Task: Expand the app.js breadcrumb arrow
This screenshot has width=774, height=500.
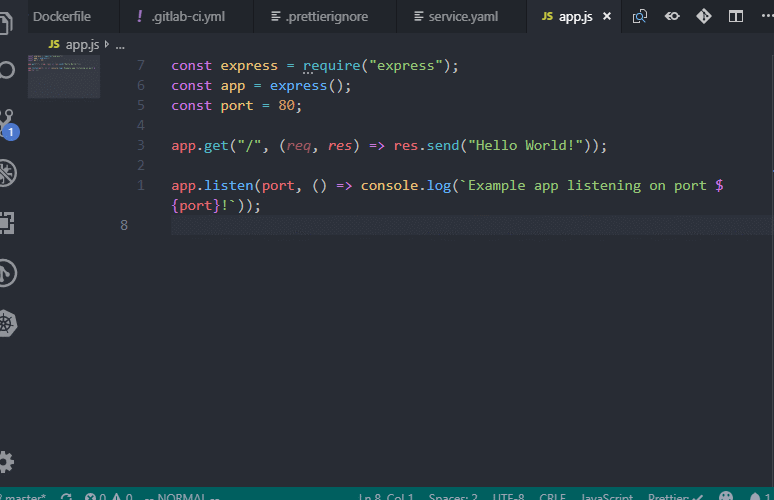Action: click(x=107, y=44)
